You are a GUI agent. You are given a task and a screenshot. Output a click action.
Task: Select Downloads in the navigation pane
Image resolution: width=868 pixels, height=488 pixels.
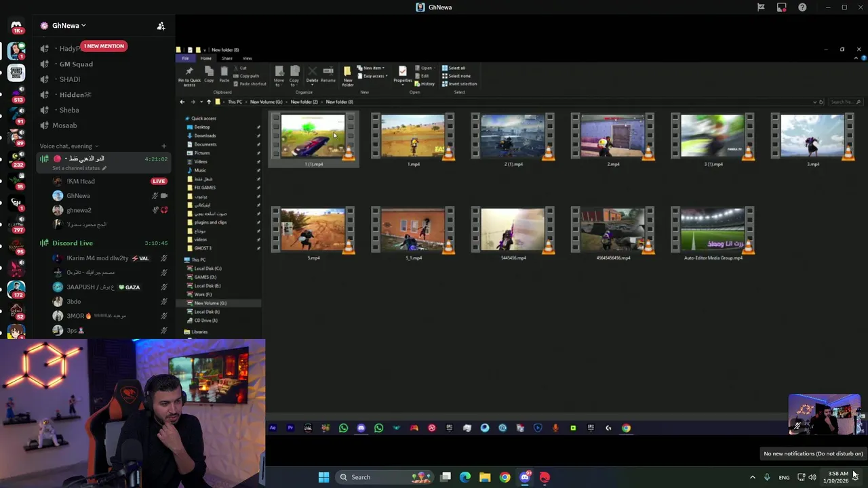coord(205,136)
